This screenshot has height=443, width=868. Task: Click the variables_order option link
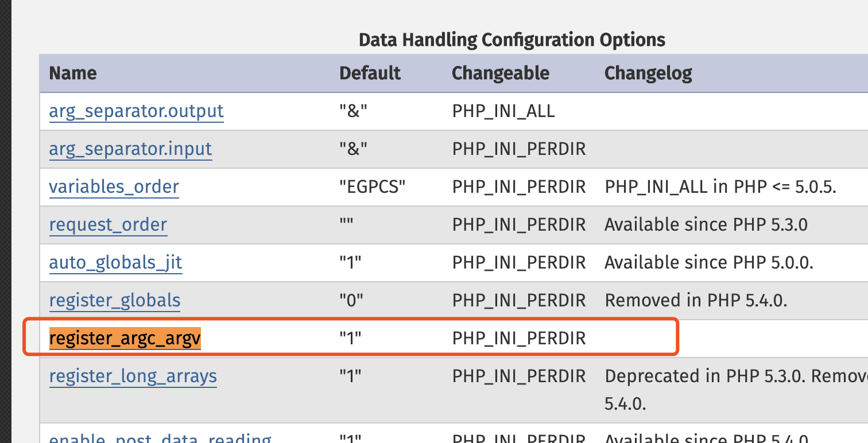point(114,186)
